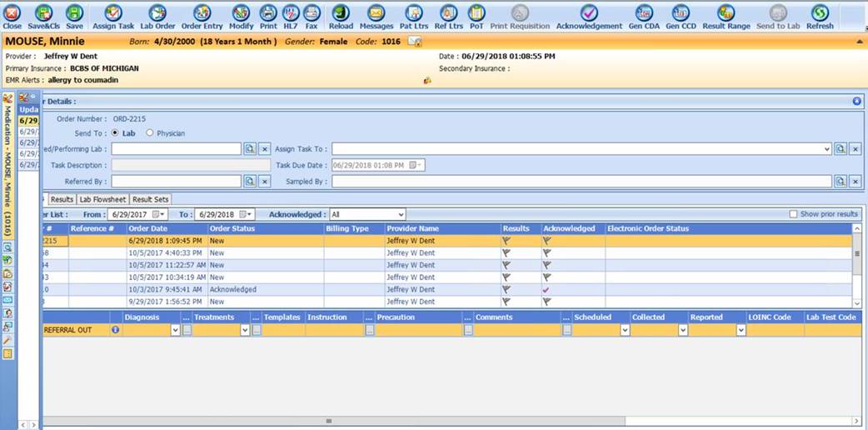Enable Show prior results checkbox
The height and width of the screenshot is (430, 868).
793,214
